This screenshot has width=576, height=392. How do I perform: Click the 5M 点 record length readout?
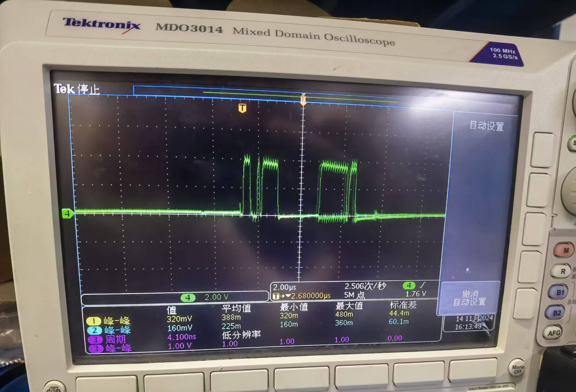coord(354,295)
